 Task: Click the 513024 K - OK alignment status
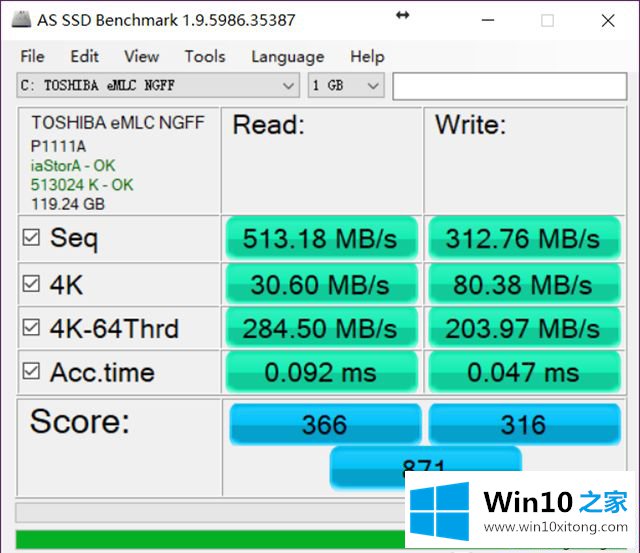[x=82, y=185]
